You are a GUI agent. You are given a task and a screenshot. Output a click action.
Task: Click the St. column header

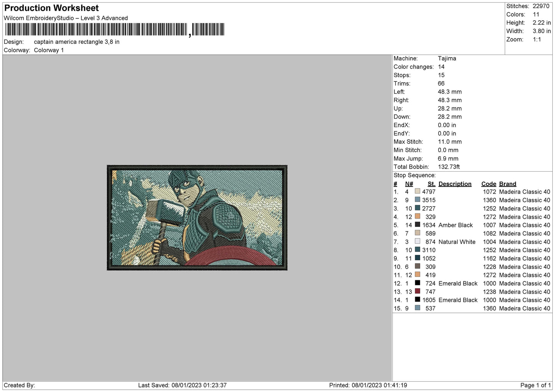pos(431,184)
